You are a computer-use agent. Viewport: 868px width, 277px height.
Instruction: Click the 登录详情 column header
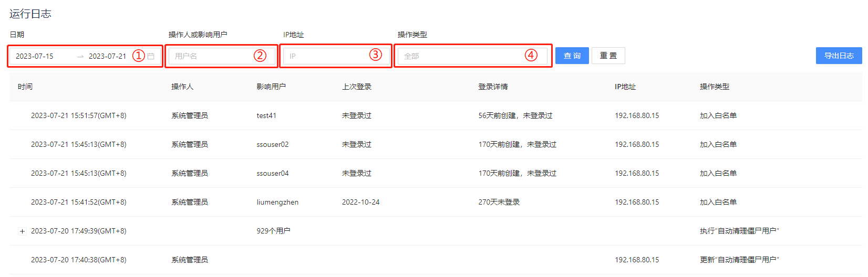click(493, 87)
